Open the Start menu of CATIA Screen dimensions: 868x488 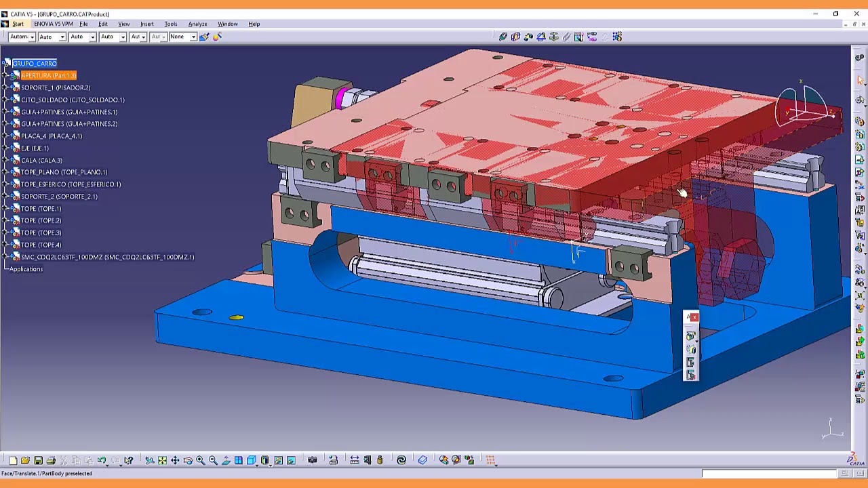18,24
